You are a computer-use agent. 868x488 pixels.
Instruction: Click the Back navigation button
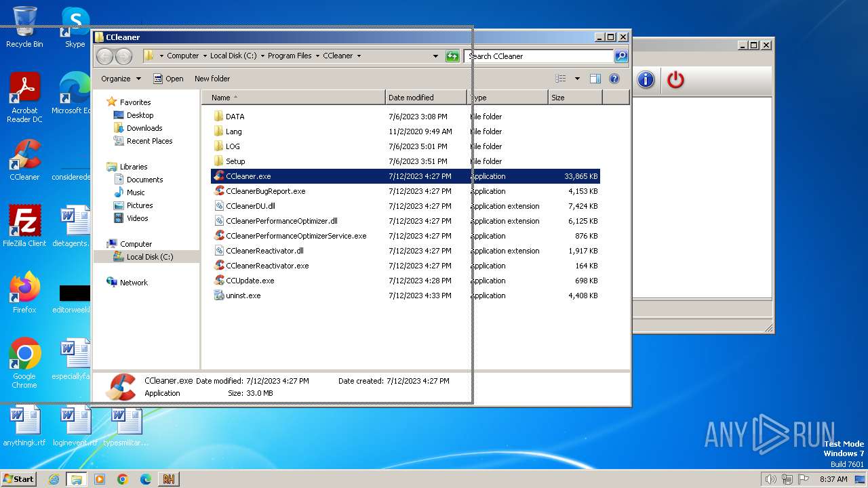point(104,56)
